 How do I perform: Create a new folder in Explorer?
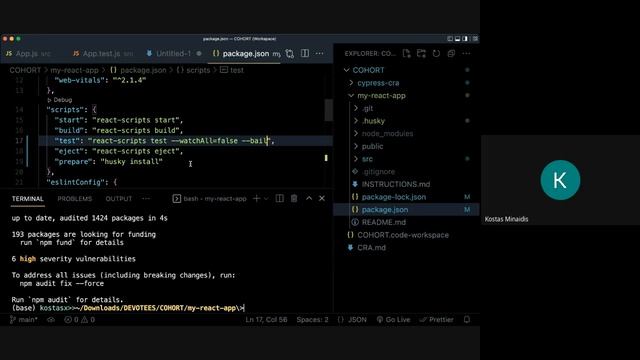click(421, 53)
